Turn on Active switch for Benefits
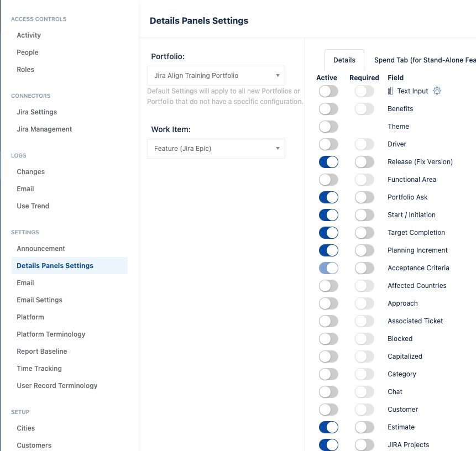 click(x=328, y=109)
